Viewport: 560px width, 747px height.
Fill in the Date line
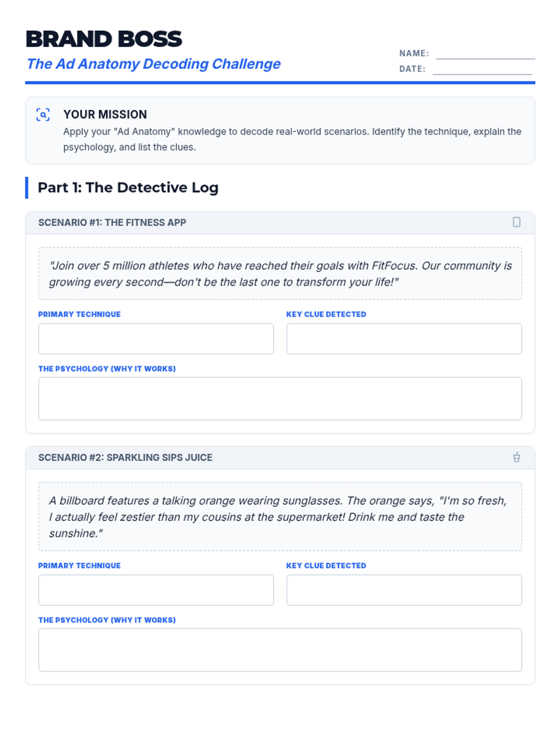pos(482,69)
